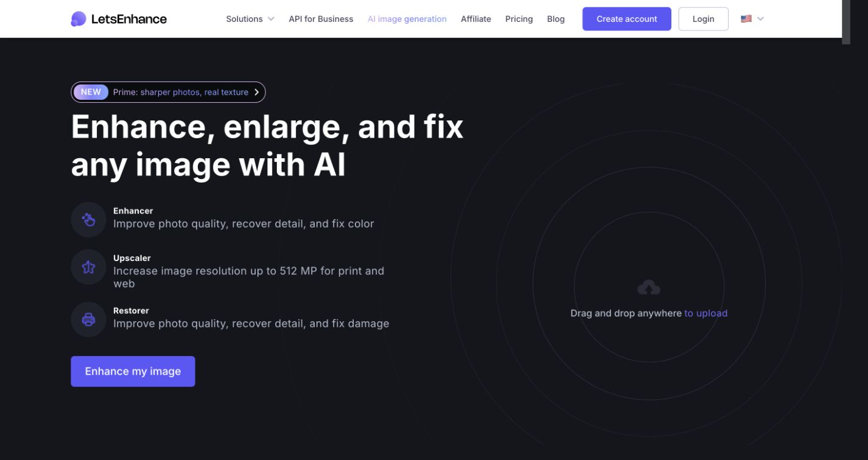
Task: Open the Pricing page
Action: click(519, 19)
